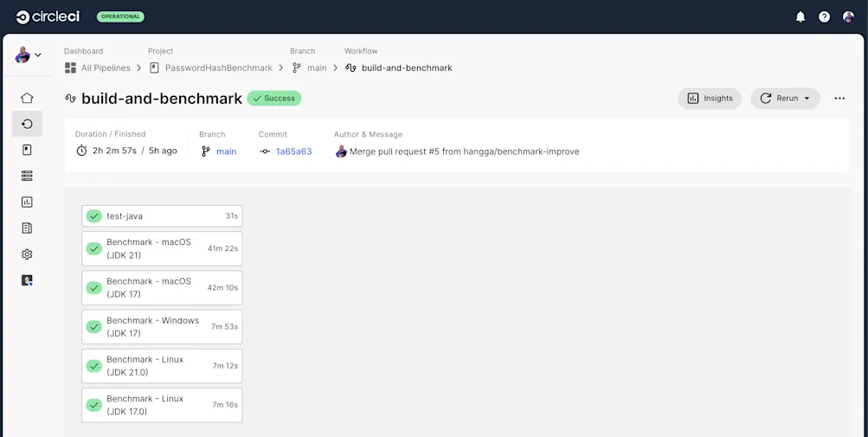868x437 pixels.
Task: Go to Home in the sidebar
Action: pos(27,98)
